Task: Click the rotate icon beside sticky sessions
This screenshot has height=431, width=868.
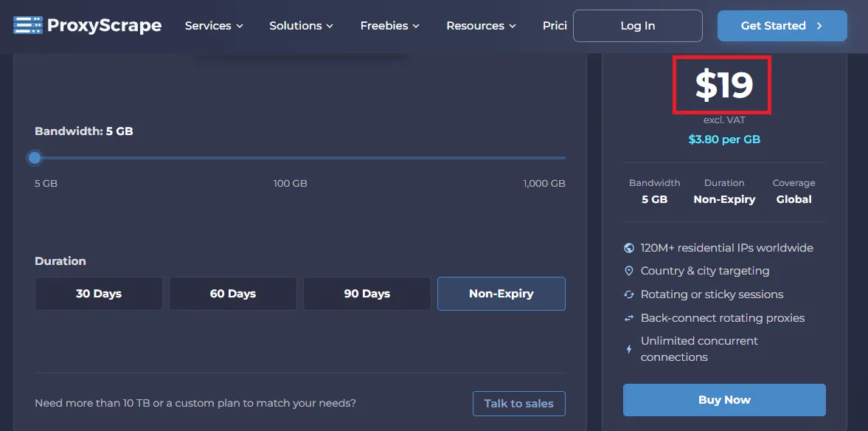Action: (x=629, y=294)
